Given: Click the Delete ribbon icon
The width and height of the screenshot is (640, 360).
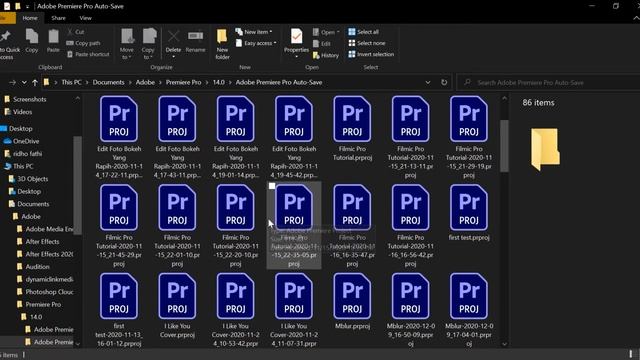Looking at the screenshot, I should [x=173, y=43].
